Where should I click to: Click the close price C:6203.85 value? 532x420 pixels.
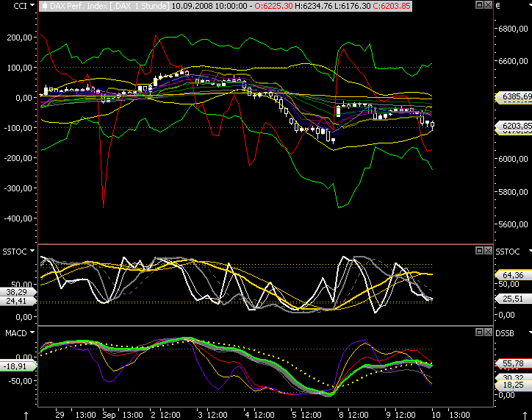pos(391,6)
